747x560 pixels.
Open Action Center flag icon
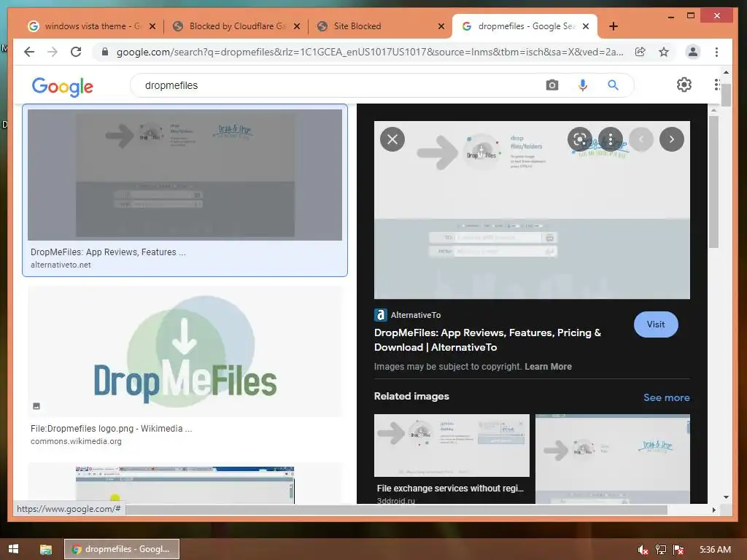(678, 550)
